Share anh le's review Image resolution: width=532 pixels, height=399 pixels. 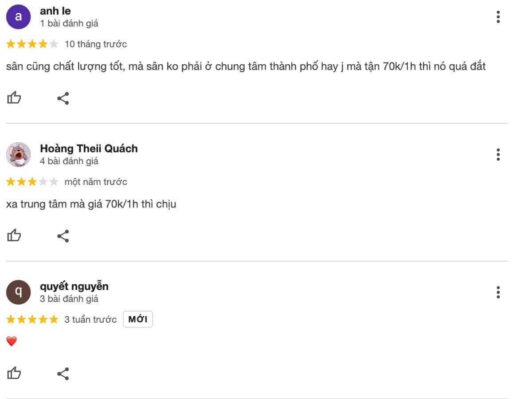[x=63, y=98]
